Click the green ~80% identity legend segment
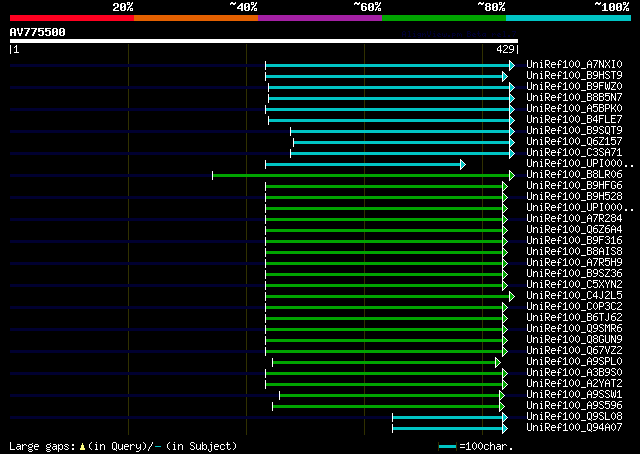Screen dimensions: 640x454 pos(444,18)
